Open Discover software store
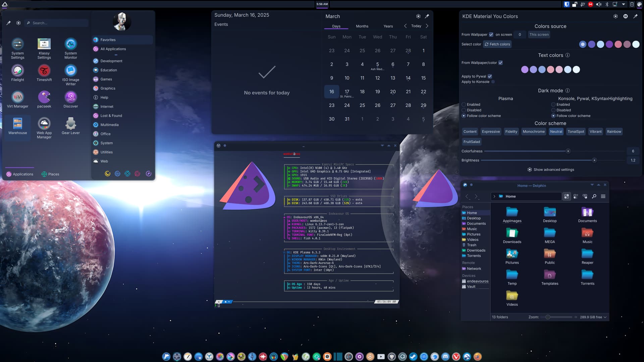The height and width of the screenshot is (362, 644). click(x=70, y=100)
